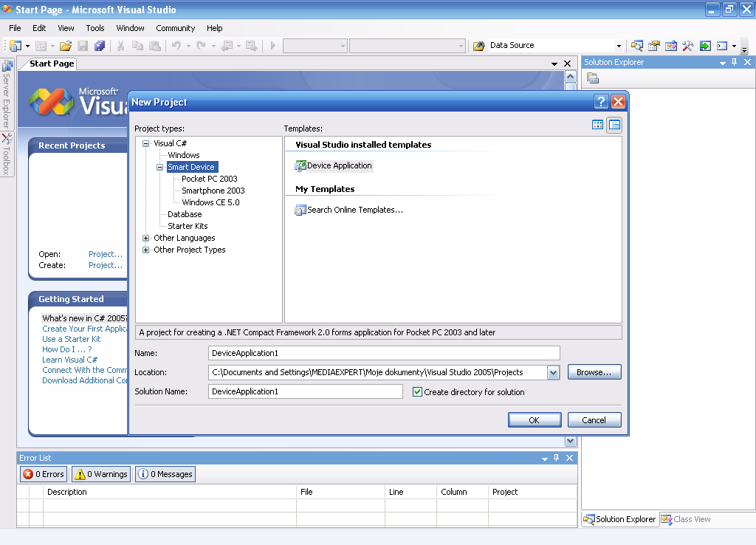
Task: Select the Device Application template
Action: click(334, 166)
